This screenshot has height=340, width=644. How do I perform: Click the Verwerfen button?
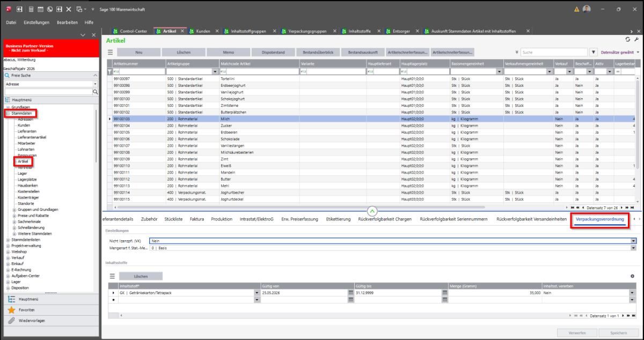pos(577,333)
